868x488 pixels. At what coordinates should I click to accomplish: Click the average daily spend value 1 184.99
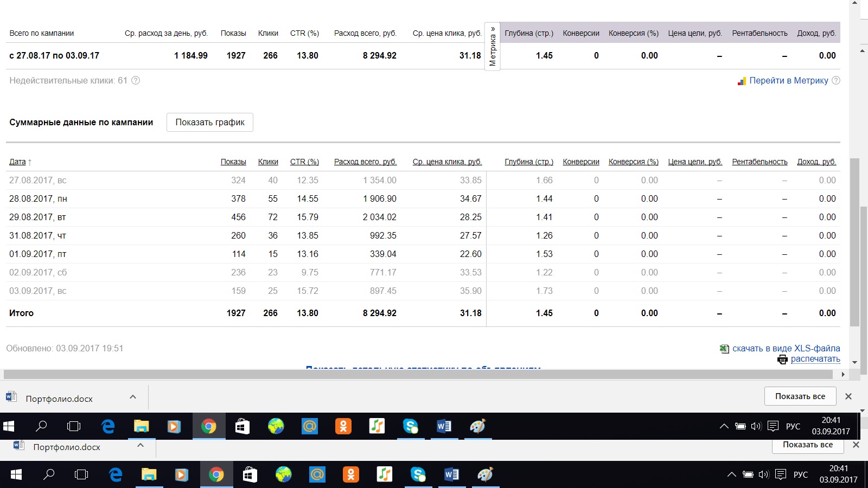coord(191,55)
